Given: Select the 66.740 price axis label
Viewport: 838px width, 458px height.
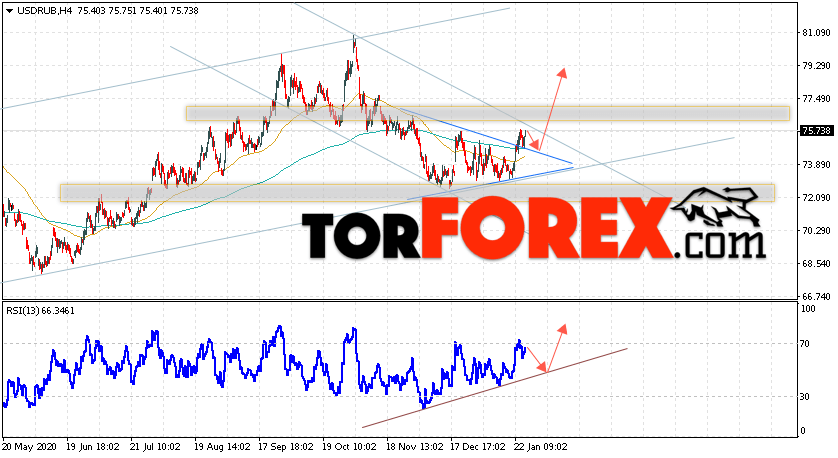Looking at the screenshot, I should tap(816, 297).
